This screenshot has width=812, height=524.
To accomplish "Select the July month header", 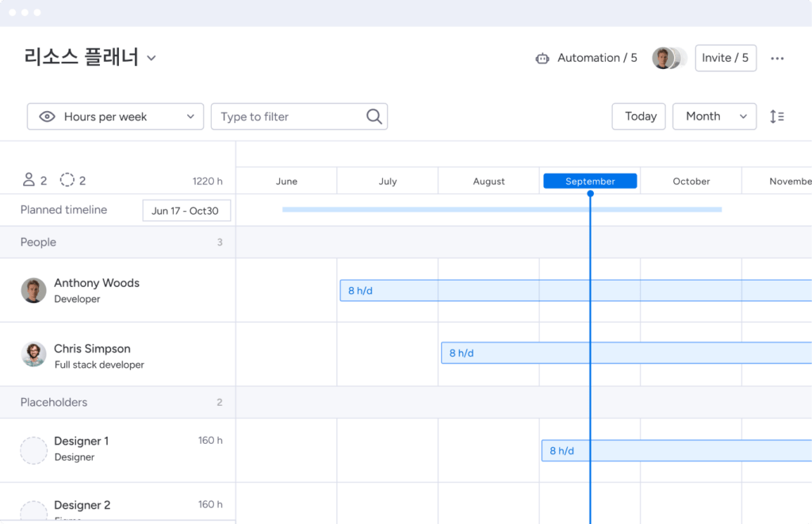I will pyautogui.click(x=388, y=182).
